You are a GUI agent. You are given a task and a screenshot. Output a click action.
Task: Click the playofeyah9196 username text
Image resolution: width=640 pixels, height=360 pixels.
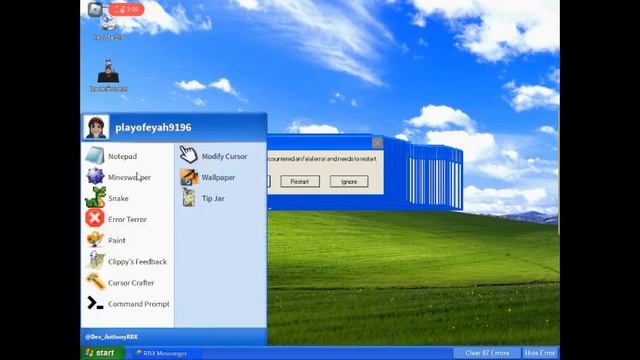153,127
